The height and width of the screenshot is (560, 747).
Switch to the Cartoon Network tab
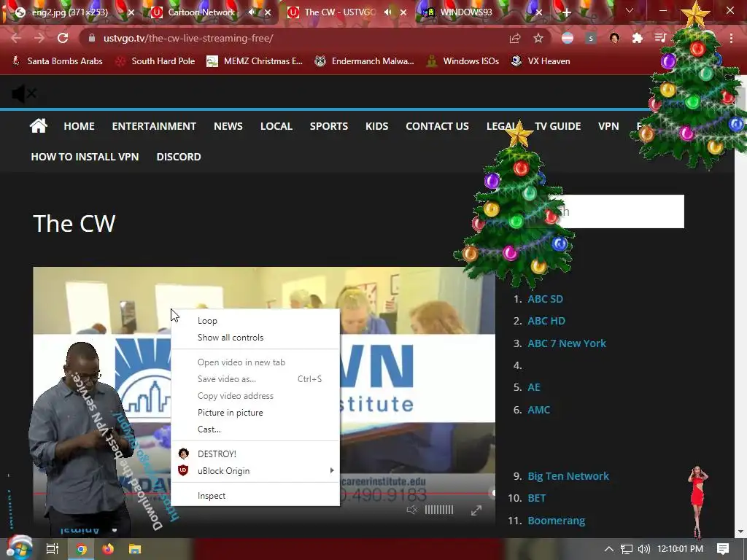200,12
